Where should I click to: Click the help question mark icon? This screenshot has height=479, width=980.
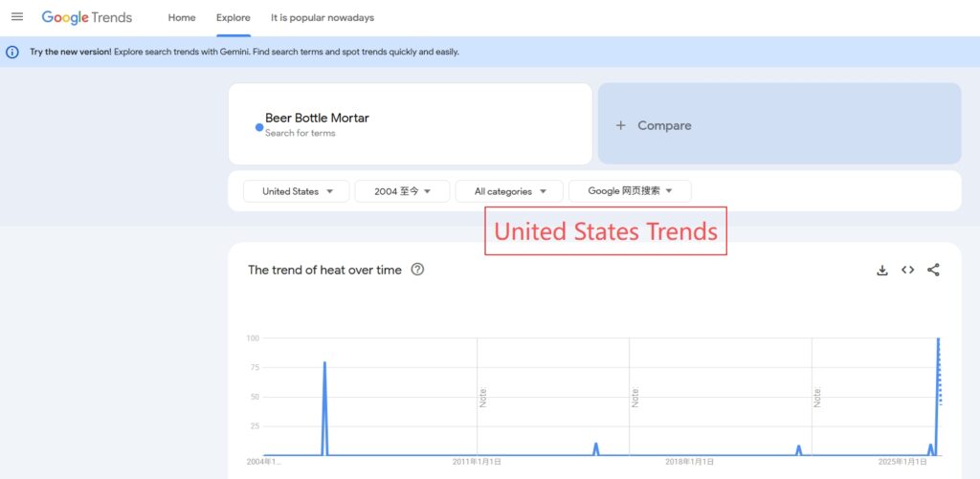point(417,270)
